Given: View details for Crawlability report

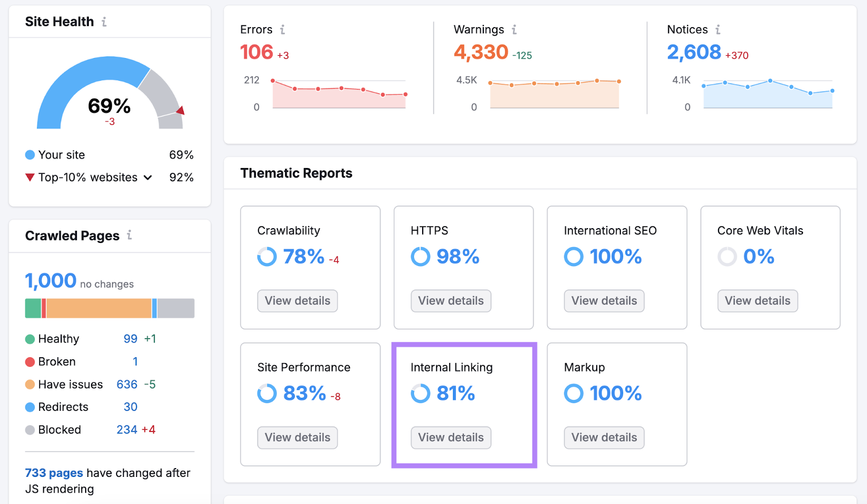Looking at the screenshot, I should pyautogui.click(x=297, y=301).
